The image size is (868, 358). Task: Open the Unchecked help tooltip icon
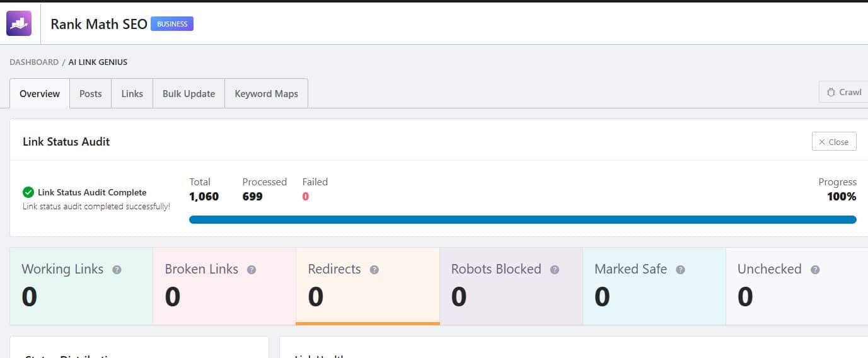(815, 270)
